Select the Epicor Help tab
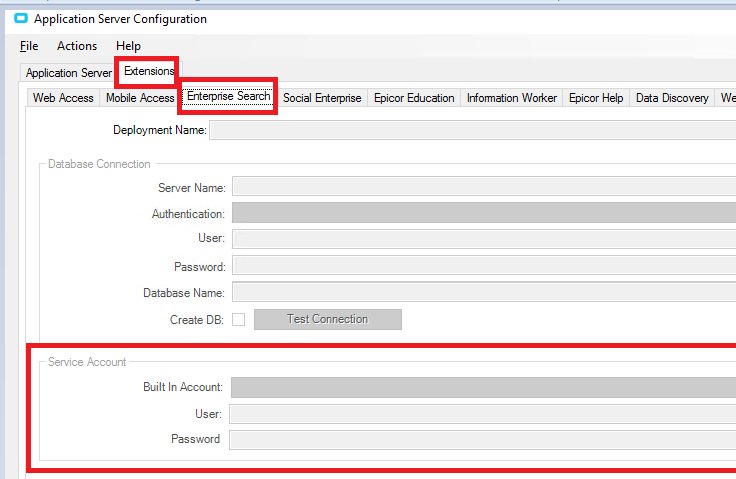736x479 pixels. pyautogui.click(x=596, y=98)
